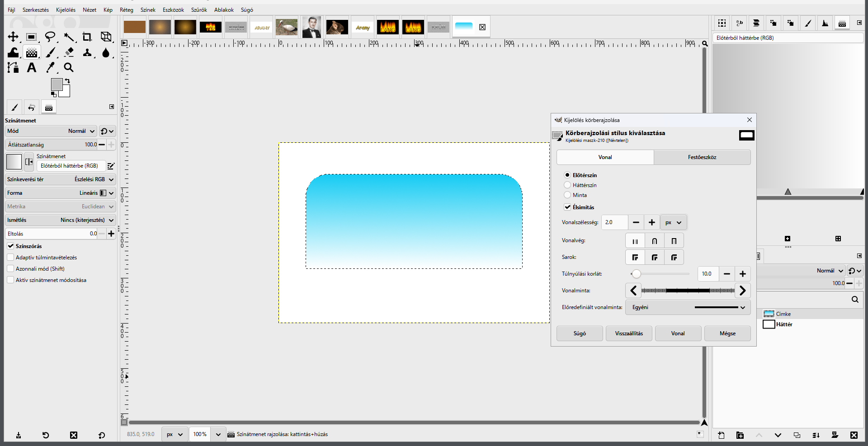The height and width of the screenshot is (446, 868).
Task: Select the Move tool in toolbox
Action: click(x=13, y=37)
